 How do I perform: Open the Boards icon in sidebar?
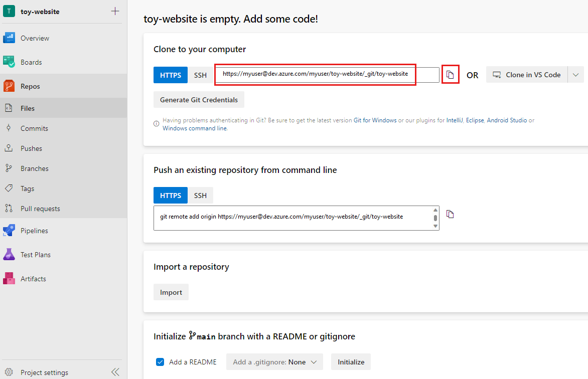pos(9,62)
